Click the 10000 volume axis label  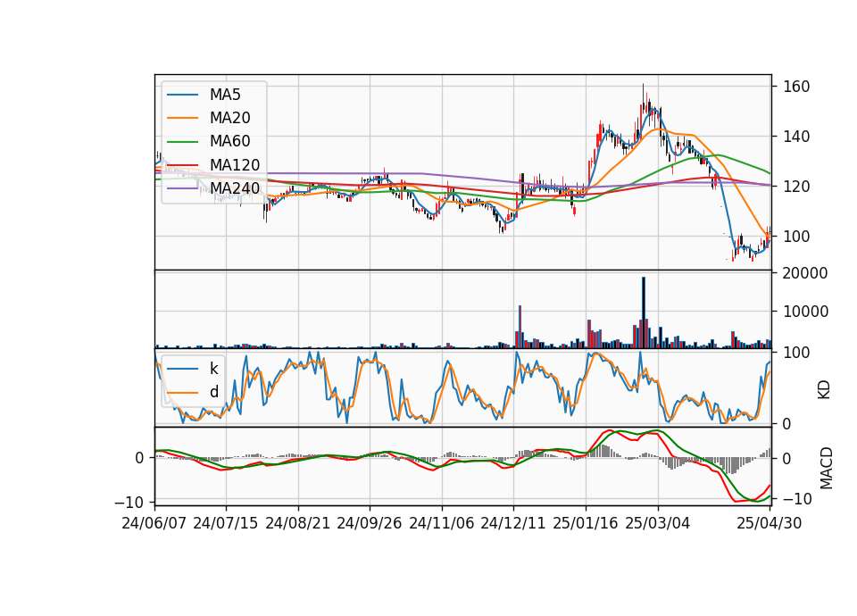pos(805,312)
